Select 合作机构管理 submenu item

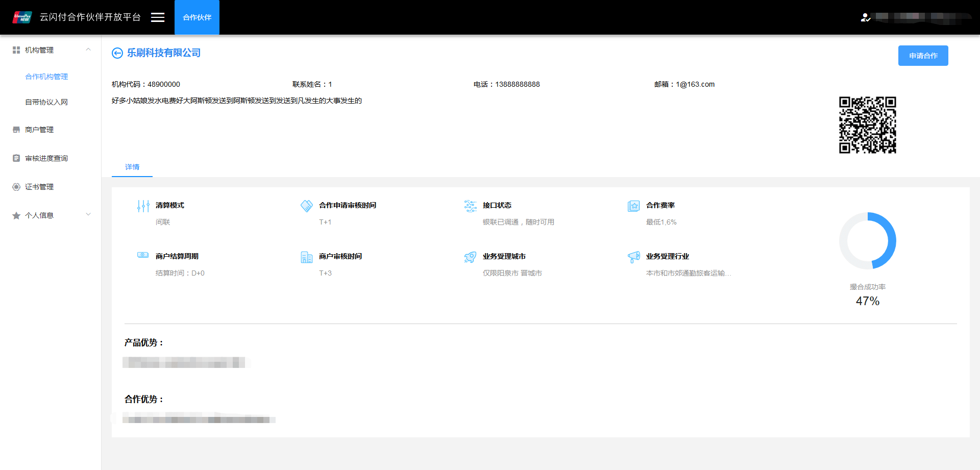point(46,77)
